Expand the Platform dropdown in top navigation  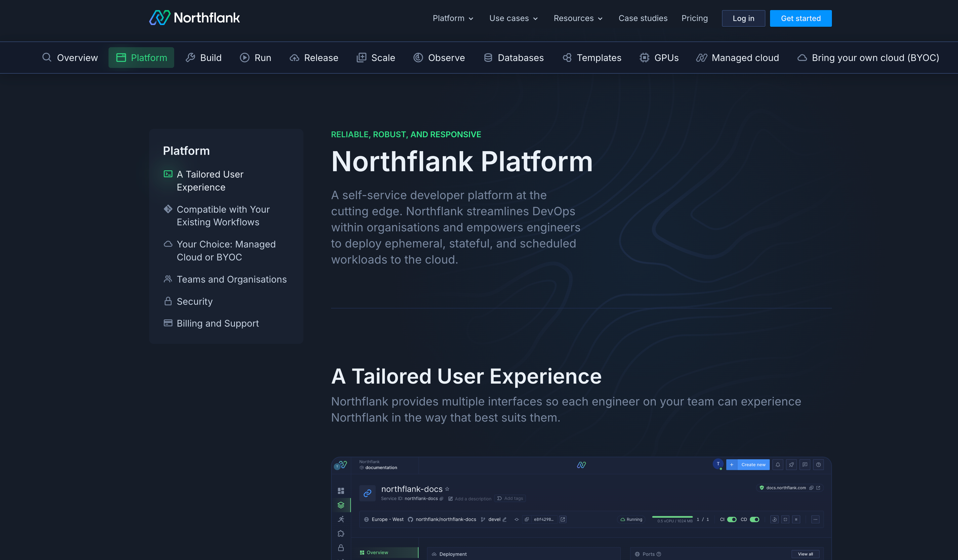pos(453,18)
